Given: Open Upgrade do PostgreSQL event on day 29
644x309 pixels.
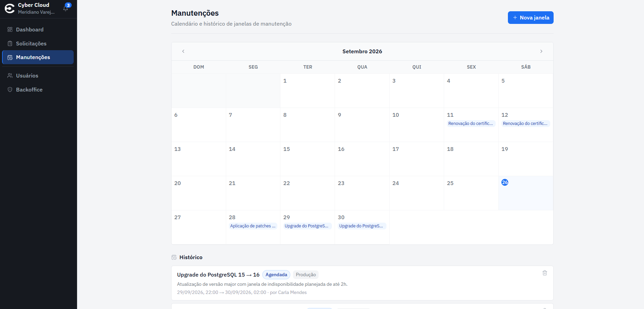Looking at the screenshot, I should [307, 226].
